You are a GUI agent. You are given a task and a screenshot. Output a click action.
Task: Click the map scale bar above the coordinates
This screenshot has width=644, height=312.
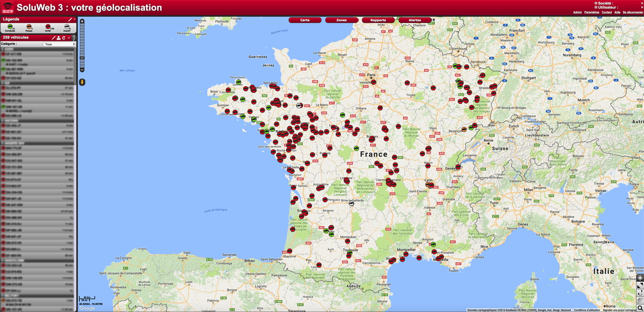[87, 299]
